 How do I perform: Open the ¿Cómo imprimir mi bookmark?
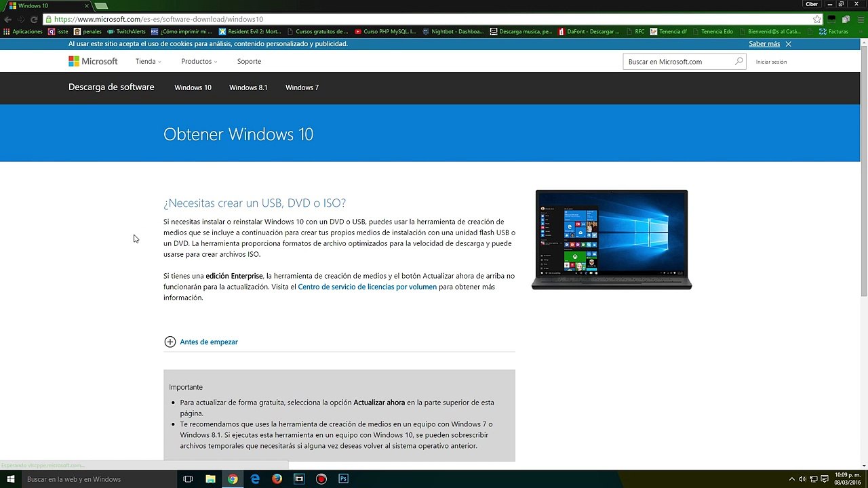[x=182, y=31]
